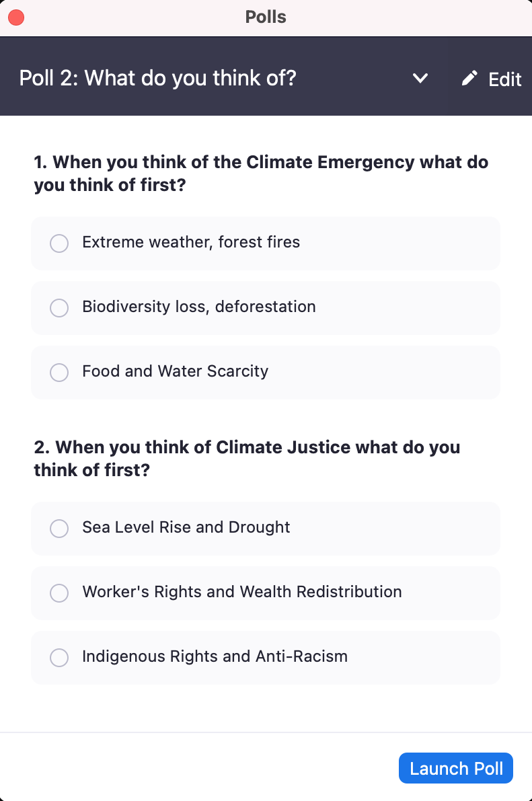This screenshot has height=801, width=532.
Task: Tick the 'Food and Water Scarcity' radio button
Action: [59, 373]
